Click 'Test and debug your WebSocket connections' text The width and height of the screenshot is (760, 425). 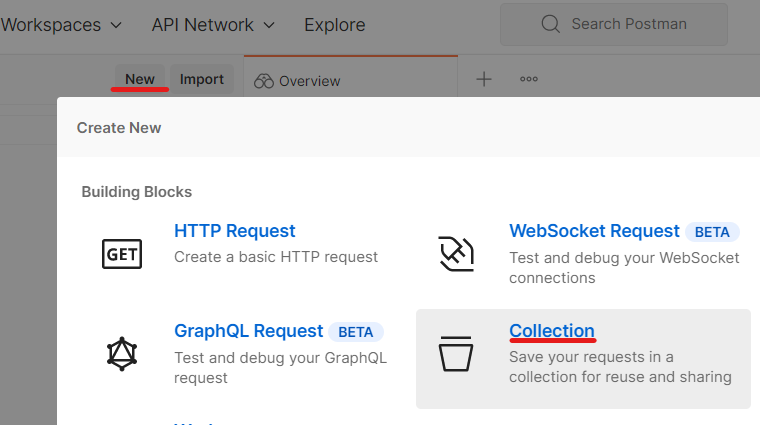click(x=624, y=268)
